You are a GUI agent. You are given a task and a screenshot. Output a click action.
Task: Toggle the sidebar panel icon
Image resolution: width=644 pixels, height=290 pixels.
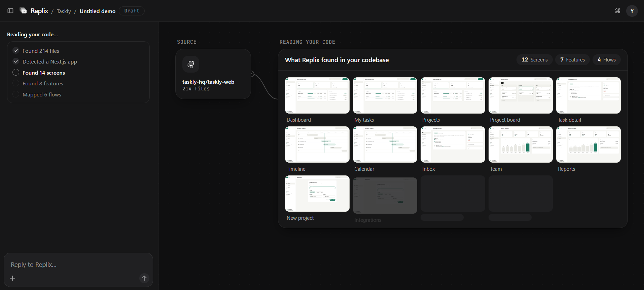10,11
